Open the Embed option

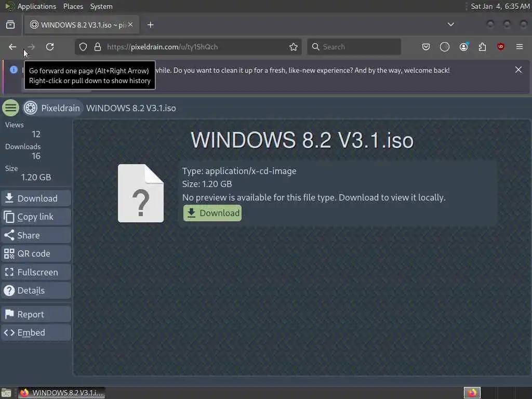click(36, 332)
